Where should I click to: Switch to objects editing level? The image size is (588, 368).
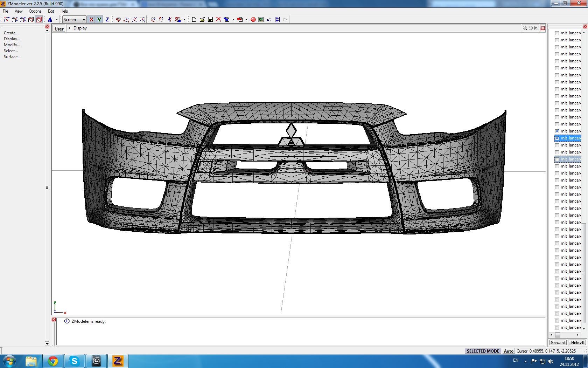(x=31, y=19)
